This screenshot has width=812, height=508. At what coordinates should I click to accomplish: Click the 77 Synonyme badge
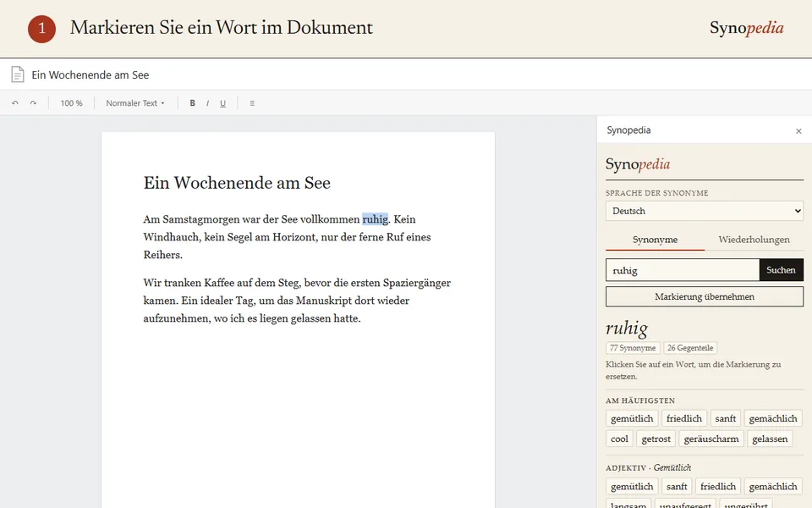[x=633, y=348]
